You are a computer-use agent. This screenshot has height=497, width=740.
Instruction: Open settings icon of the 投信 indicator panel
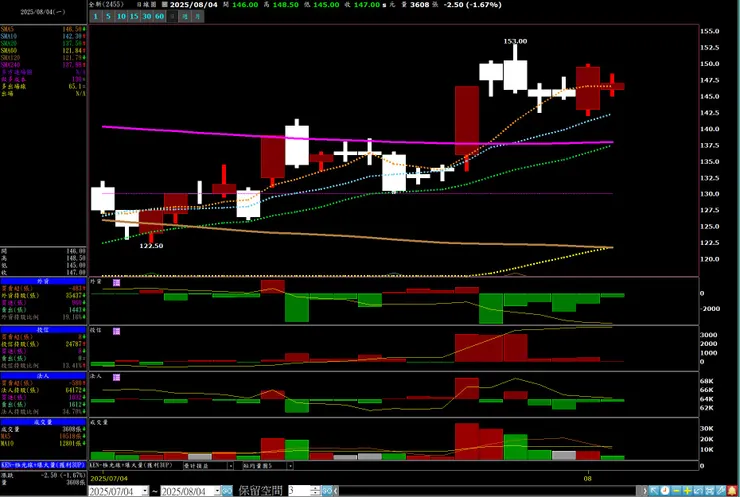pos(117,331)
